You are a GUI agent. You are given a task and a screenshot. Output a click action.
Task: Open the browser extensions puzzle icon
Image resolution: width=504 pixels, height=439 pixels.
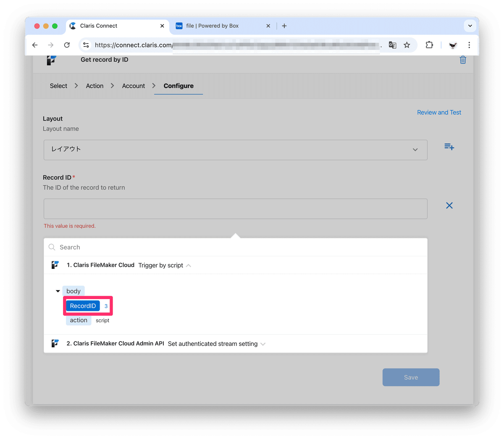(429, 45)
